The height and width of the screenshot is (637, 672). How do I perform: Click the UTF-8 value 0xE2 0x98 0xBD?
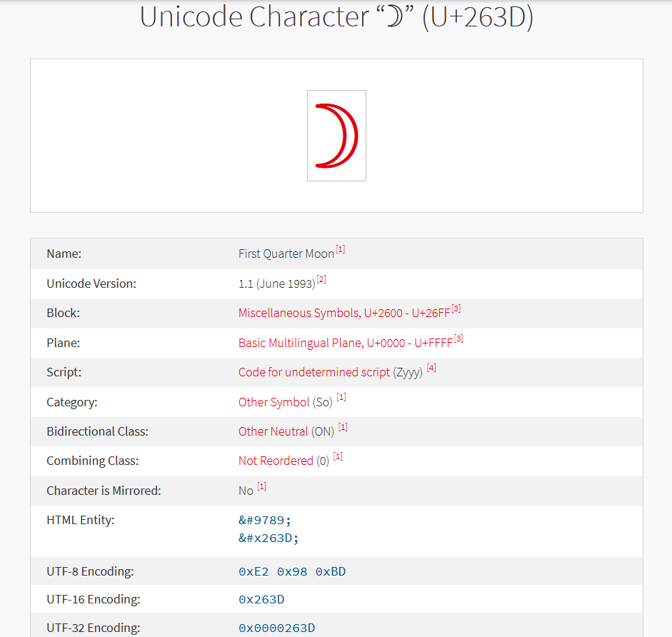click(x=292, y=572)
